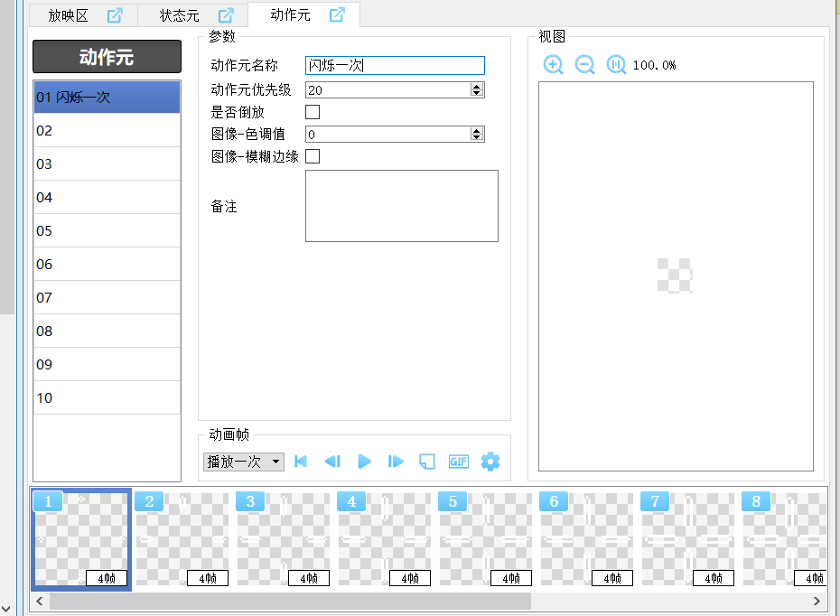Play the animation frames
The width and height of the screenshot is (840, 616).
[364, 462]
